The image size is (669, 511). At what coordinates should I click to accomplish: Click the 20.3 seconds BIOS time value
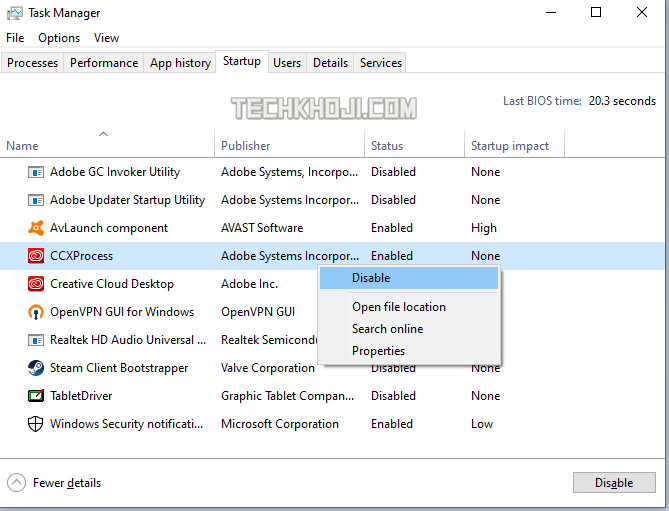pyautogui.click(x=622, y=101)
